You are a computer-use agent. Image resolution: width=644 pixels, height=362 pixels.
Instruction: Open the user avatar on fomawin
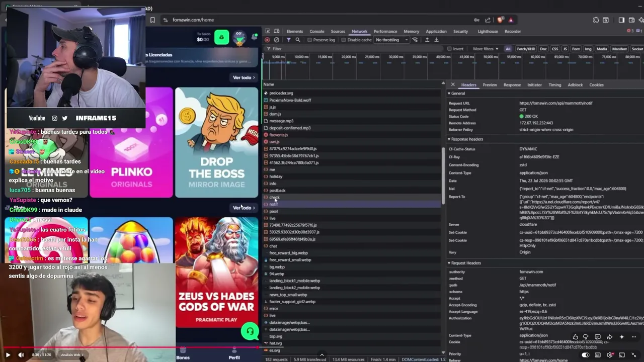tap(239, 38)
